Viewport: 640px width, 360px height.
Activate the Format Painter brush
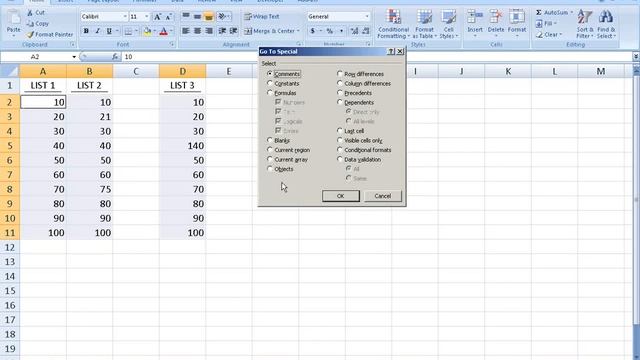click(30, 35)
